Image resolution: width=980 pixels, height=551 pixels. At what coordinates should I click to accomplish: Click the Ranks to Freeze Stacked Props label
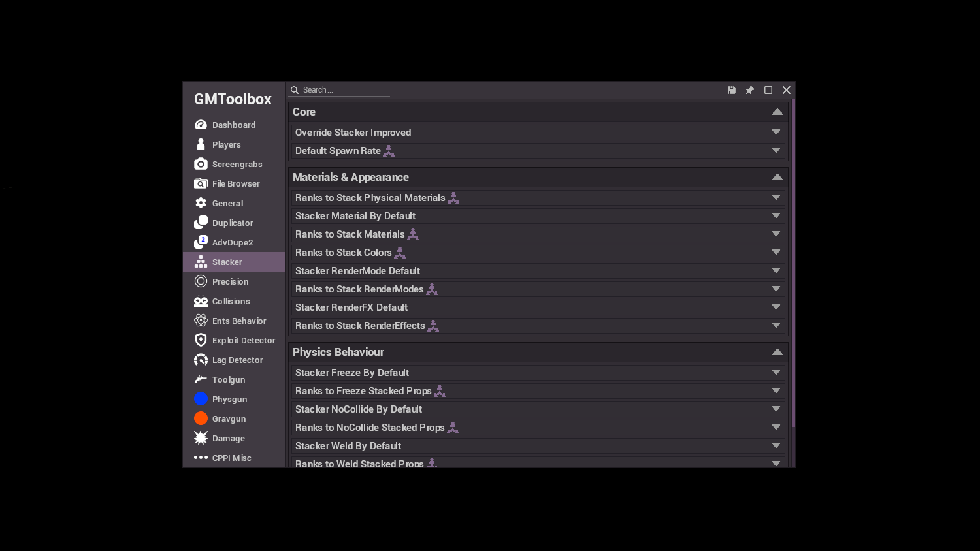pos(363,391)
